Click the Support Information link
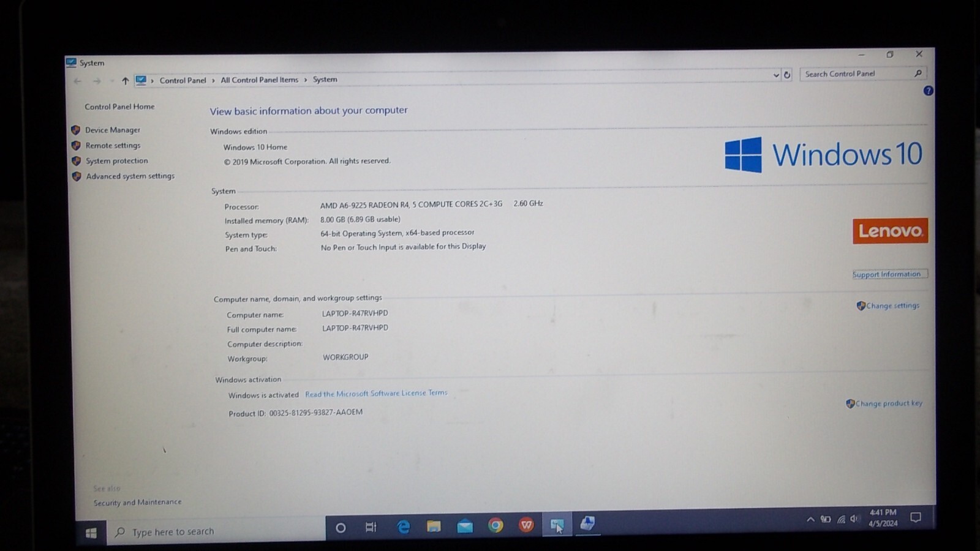Screen dimensions: 980x551 tap(887, 274)
